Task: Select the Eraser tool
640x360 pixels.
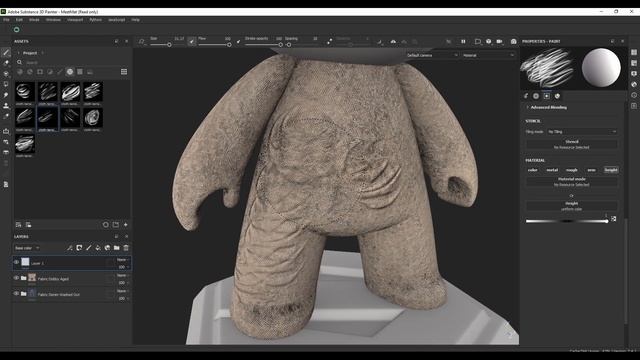Action: 6,63
